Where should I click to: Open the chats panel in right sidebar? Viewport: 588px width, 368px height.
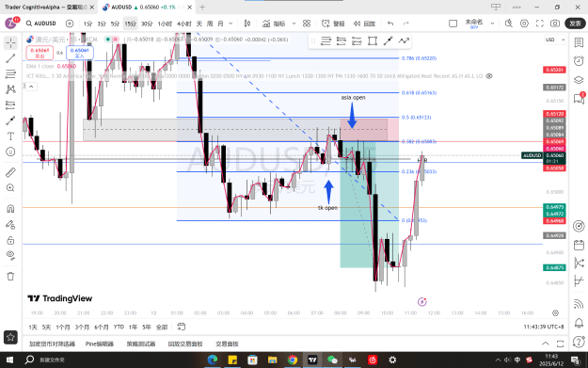[579, 98]
